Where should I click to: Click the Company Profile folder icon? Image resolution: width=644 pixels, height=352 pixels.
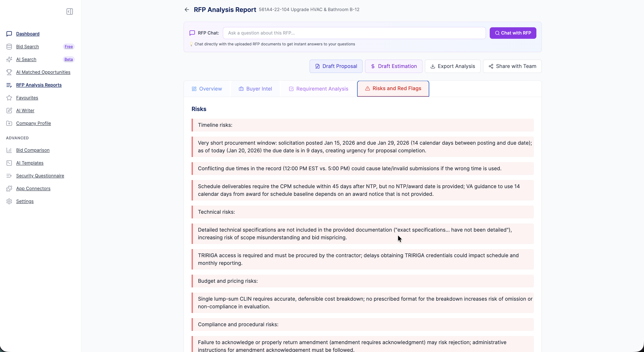[9, 123]
